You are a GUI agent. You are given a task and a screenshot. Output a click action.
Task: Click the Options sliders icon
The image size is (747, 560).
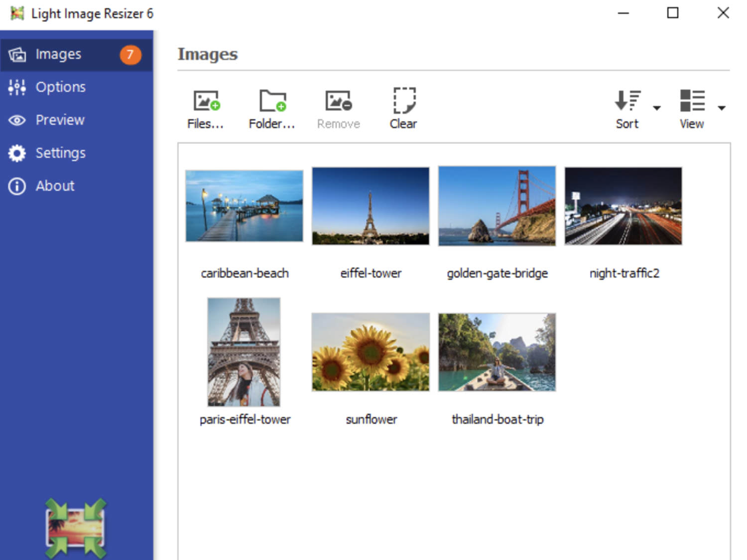(x=17, y=87)
